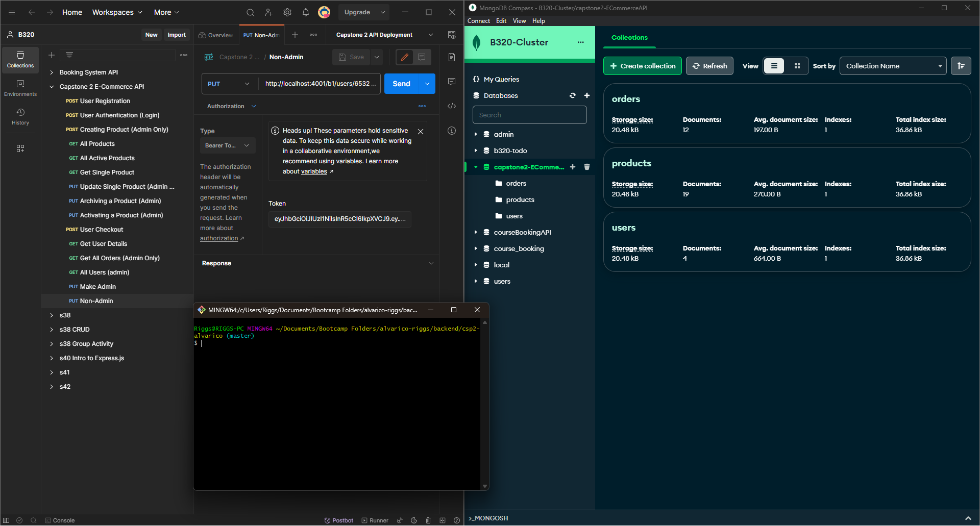Click the edit pencil icon beside Save
980x526 pixels.
click(405, 57)
